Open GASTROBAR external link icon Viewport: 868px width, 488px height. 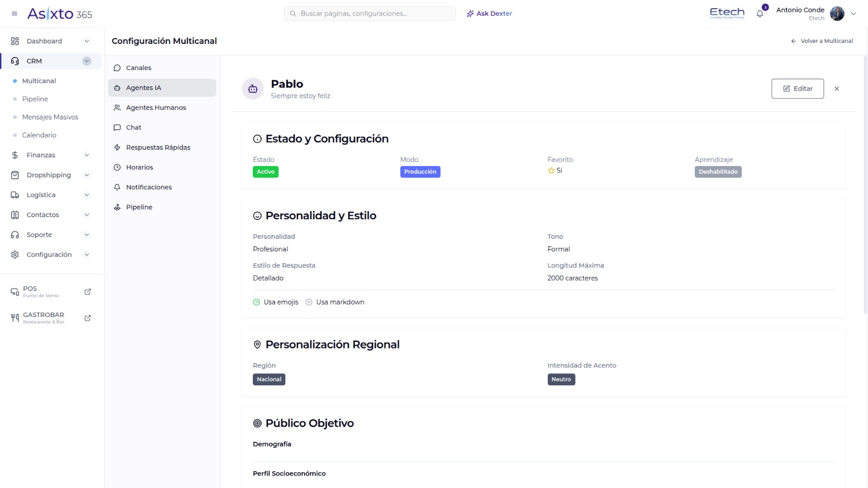(x=88, y=318)
